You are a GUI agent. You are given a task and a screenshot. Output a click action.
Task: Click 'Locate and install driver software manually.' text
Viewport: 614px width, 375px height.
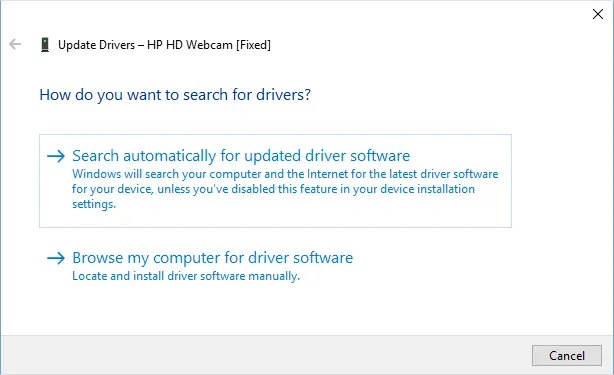click(186, 276)
